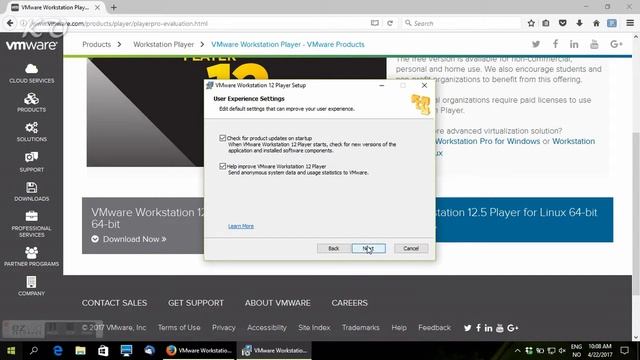Open Accessibility footer link
Screen dimensions: 640x360
tap(267, 328)
